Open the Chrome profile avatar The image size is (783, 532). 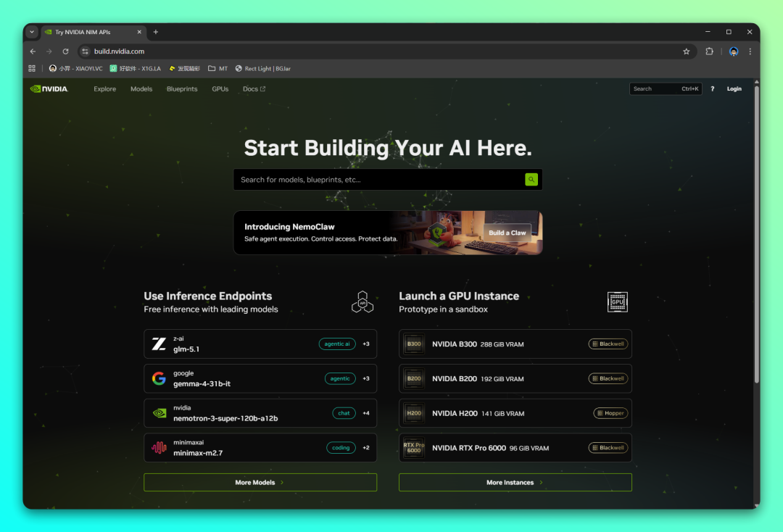(734, 51)
